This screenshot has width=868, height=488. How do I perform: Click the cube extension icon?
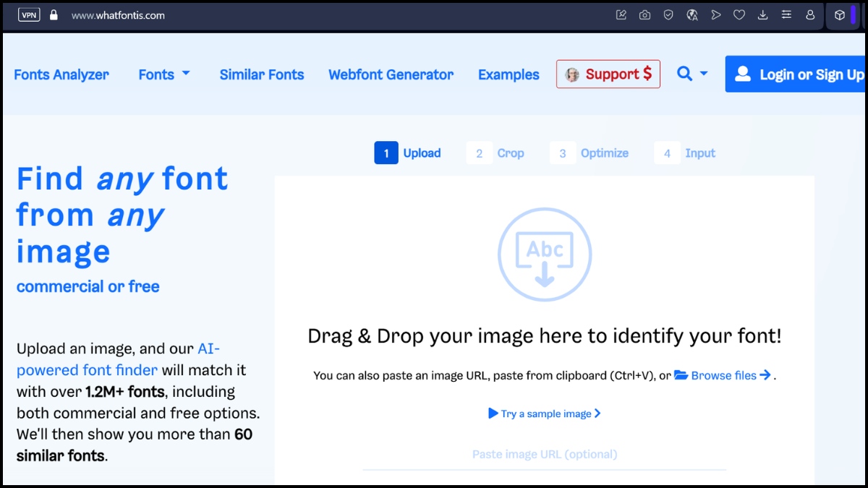839,14
